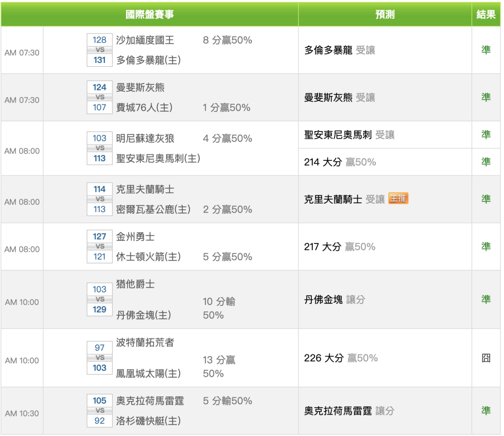Click score 92 for 洛杉磯快艇
Image resolution: width=504 pixels, height=436 pixels.
tap(100, 421)
